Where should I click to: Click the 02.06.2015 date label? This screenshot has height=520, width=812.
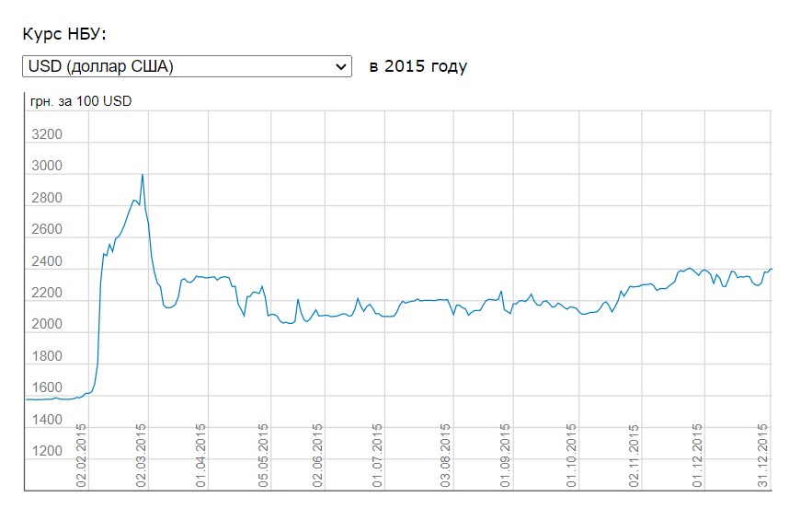(318, 455)
